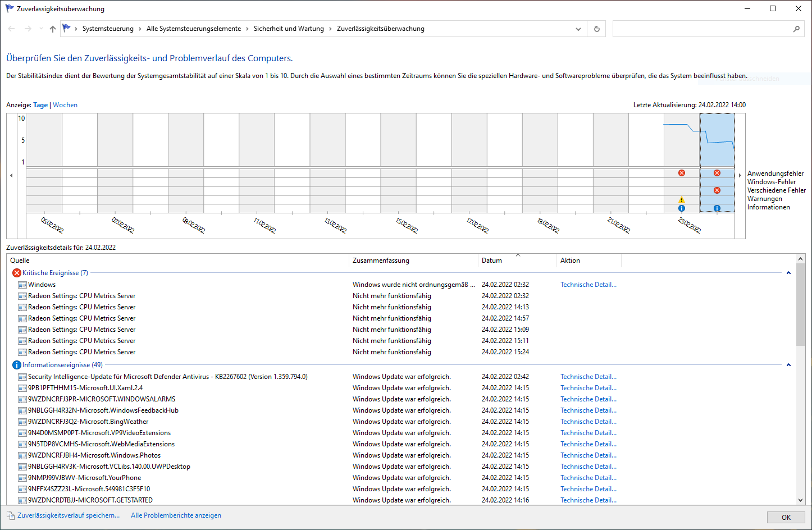Click information icon on 23.02.2022 column
Screen dimensions: 812x530
tap(682, 208)
